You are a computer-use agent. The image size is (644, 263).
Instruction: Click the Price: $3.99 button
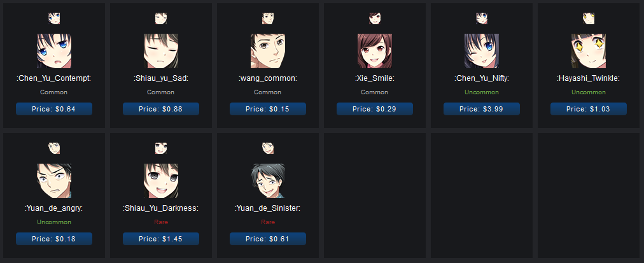tap(481, 109)
